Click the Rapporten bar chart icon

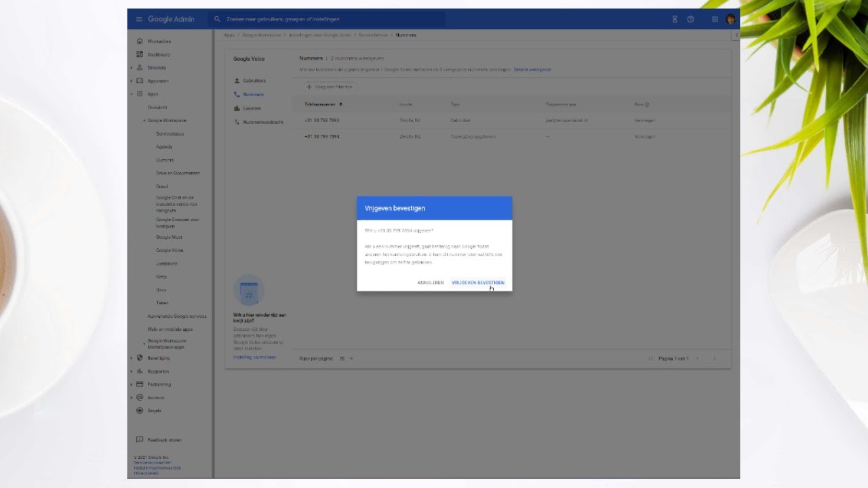(x=140, y=371)
